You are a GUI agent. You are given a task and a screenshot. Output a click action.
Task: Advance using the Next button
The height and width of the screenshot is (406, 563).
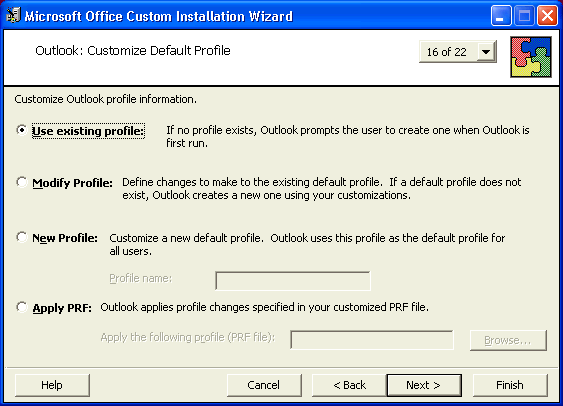coord(424,385)
